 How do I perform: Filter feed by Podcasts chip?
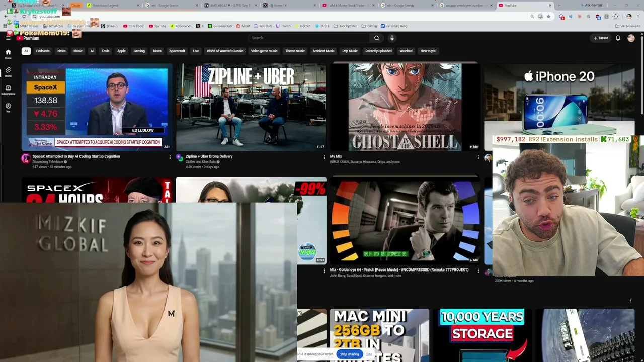point(43,51)
